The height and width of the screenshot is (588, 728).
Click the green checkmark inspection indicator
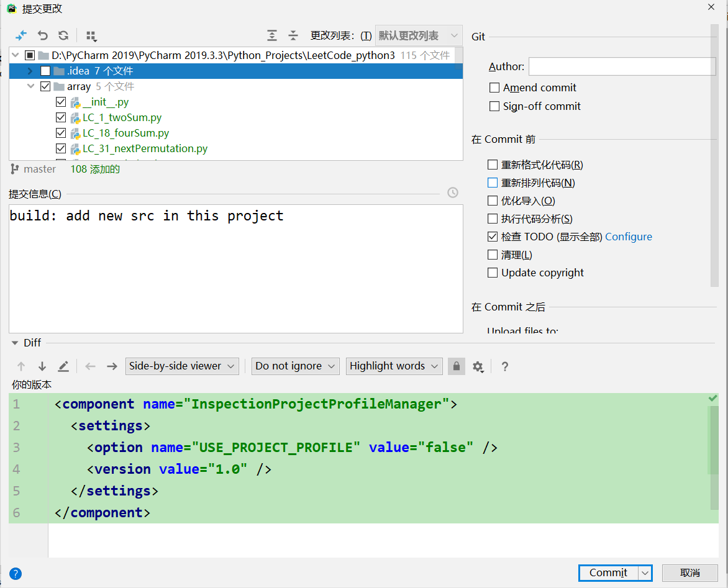[x=712, y=398]
